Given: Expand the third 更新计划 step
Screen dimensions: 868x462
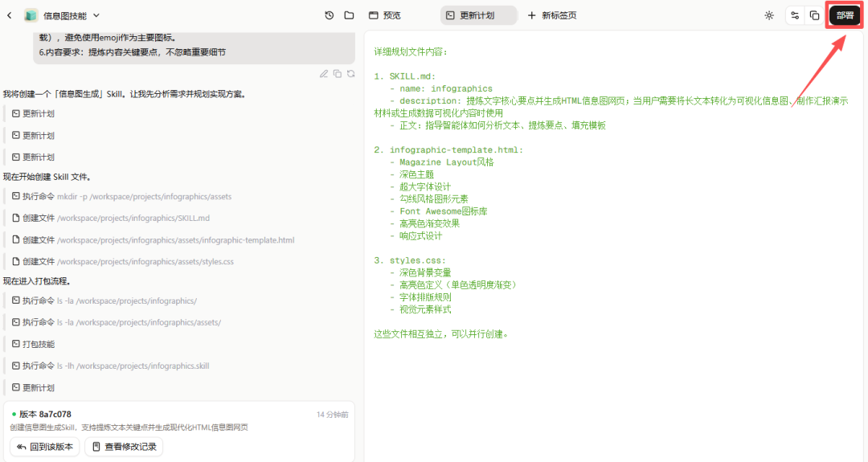Looking at the screenshot, I should pos(33,157).
